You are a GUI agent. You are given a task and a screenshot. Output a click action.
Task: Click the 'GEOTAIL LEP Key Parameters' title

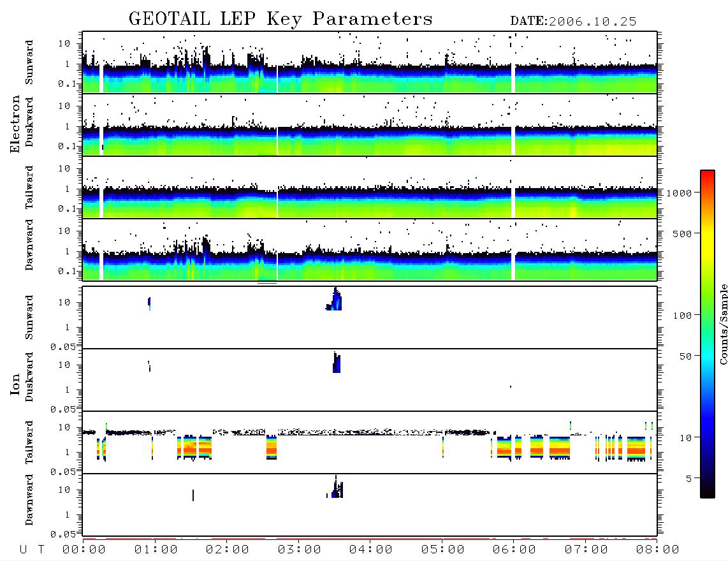point(280,19)
